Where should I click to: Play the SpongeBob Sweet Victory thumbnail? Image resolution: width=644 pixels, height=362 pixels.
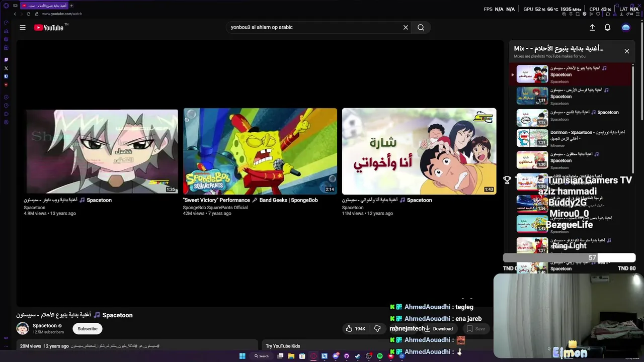pos(260,151)
